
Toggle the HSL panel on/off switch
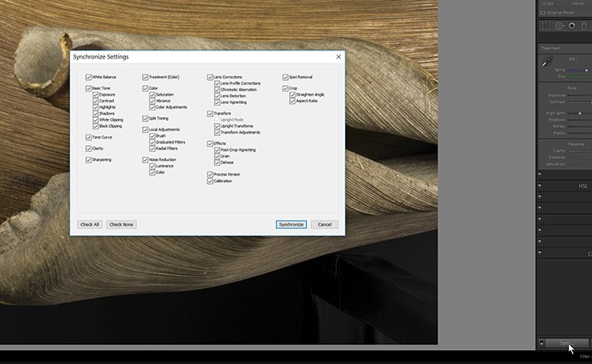[x=539, y=187]
